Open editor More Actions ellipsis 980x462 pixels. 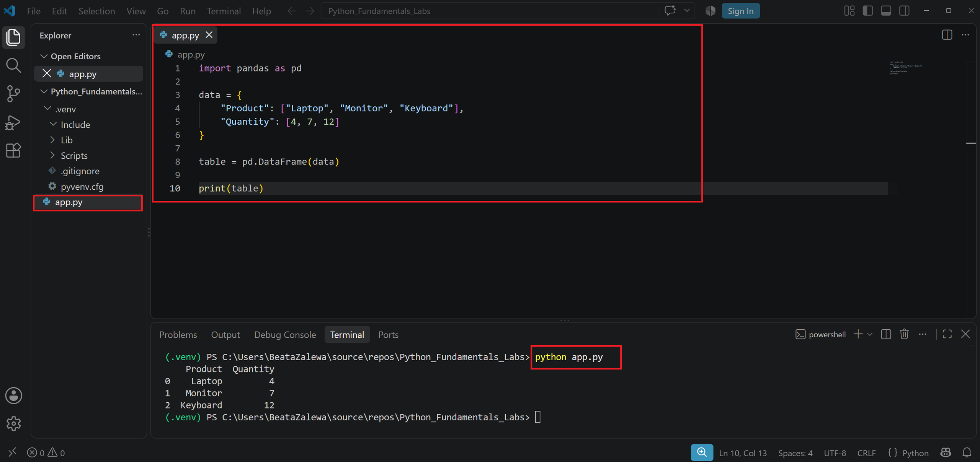[x=965, y=35]
